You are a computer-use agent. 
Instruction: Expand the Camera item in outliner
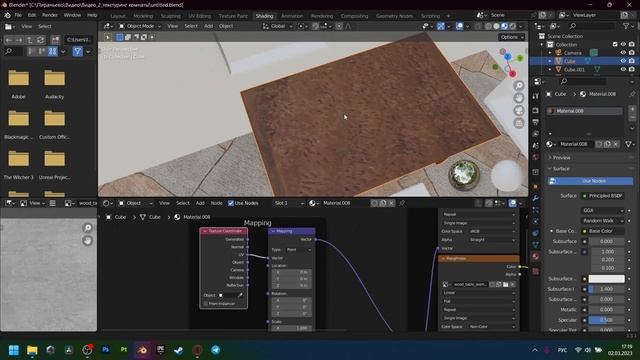tap(550, 53)
